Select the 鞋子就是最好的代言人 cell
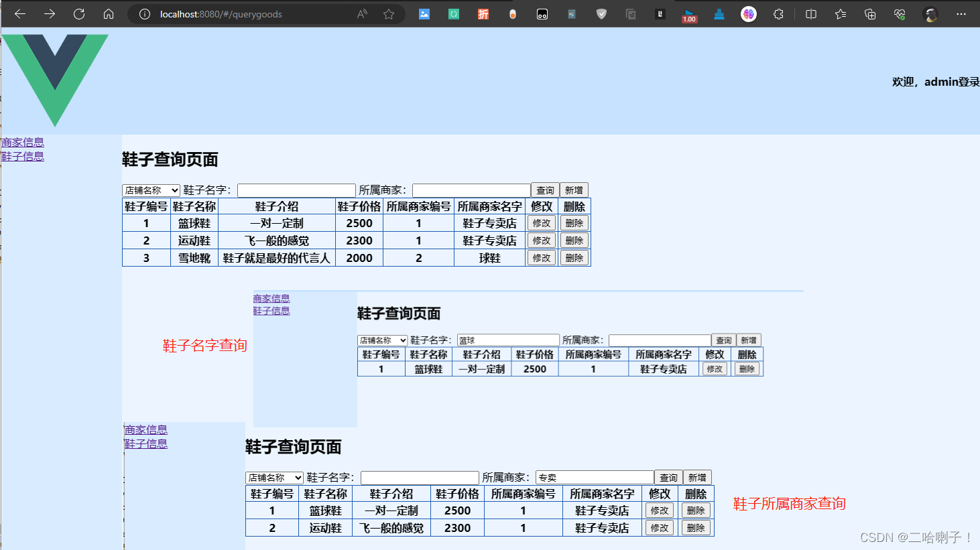This screenshot has width=980, height=550. 277,258
